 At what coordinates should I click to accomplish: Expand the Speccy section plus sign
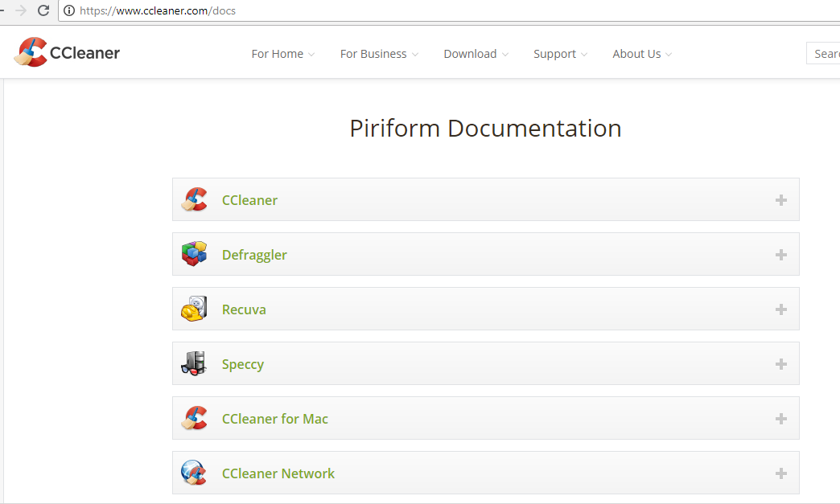781,364
